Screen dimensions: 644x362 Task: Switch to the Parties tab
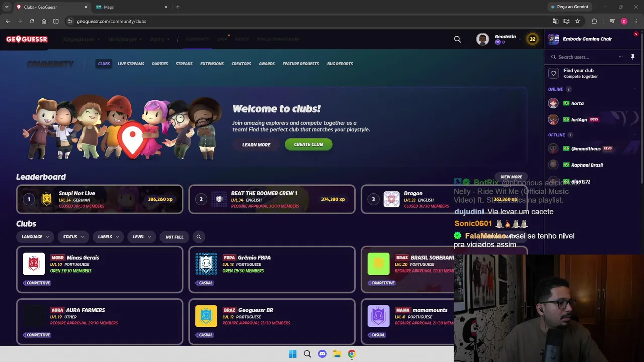pos(160,64)
